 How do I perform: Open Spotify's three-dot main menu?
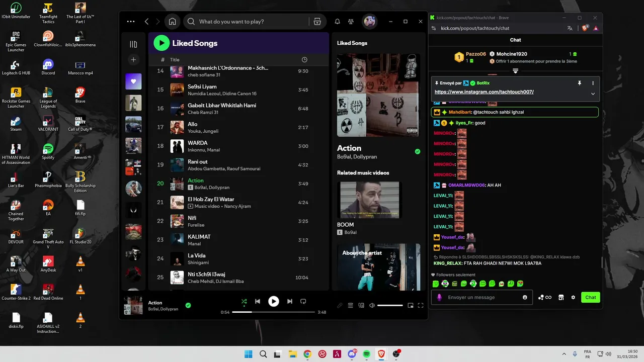click(131, 22)
